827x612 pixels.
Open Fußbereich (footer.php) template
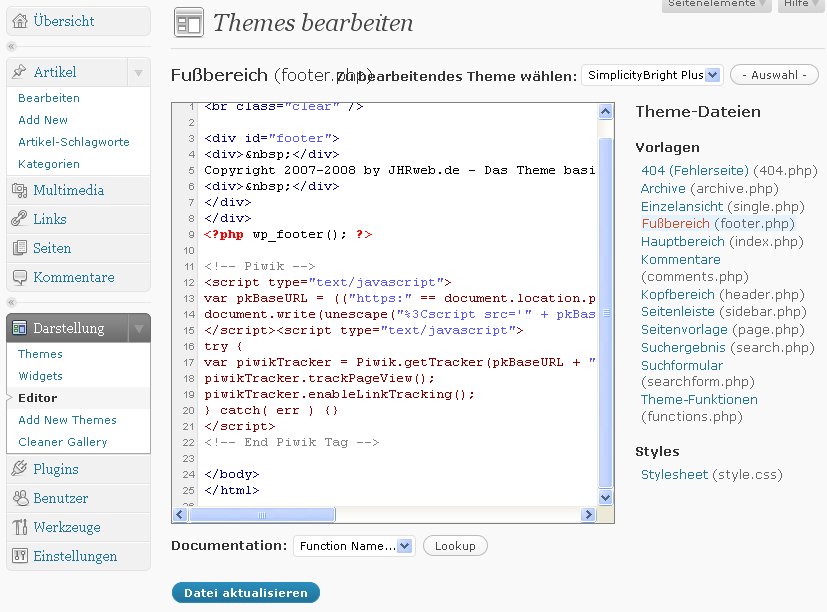click(676, 224)
